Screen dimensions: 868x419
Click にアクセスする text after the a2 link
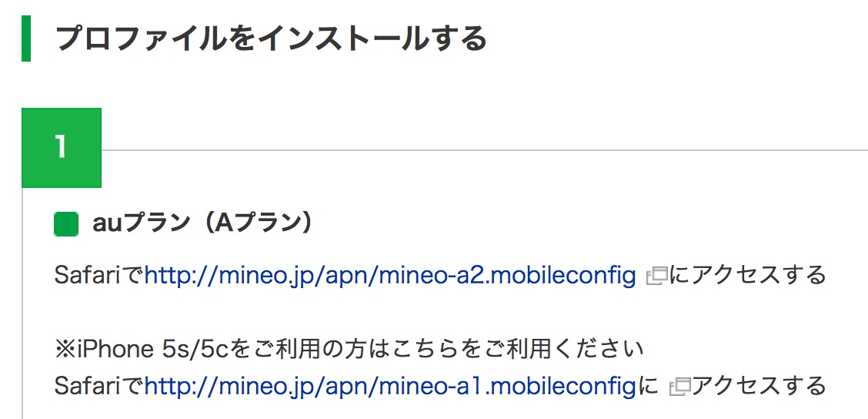click(x=747, y=275)
